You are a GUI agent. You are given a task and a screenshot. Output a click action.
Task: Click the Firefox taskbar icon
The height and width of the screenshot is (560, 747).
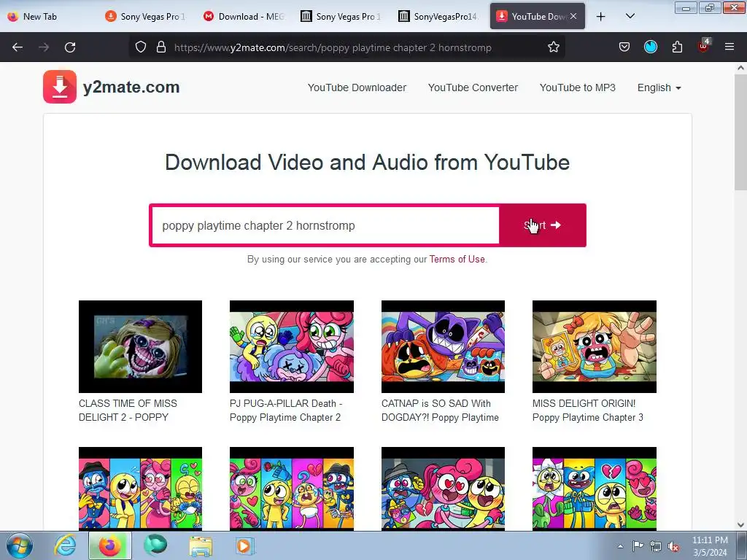pos(110,545)
